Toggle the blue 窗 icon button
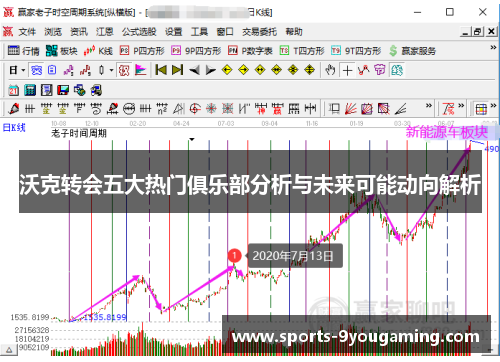Image resolution: width=500 pixels, height=362 pixels. tap(36, 70)
